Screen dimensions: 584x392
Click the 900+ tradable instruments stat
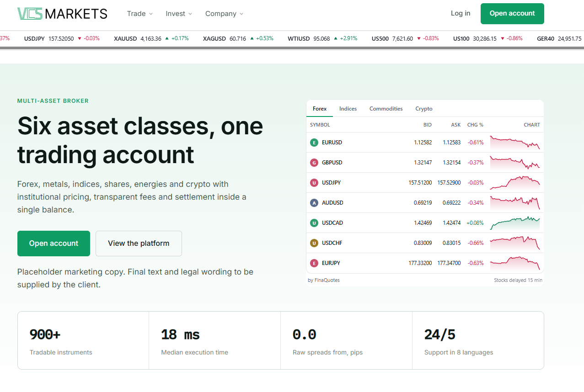[x=83, y=341]
